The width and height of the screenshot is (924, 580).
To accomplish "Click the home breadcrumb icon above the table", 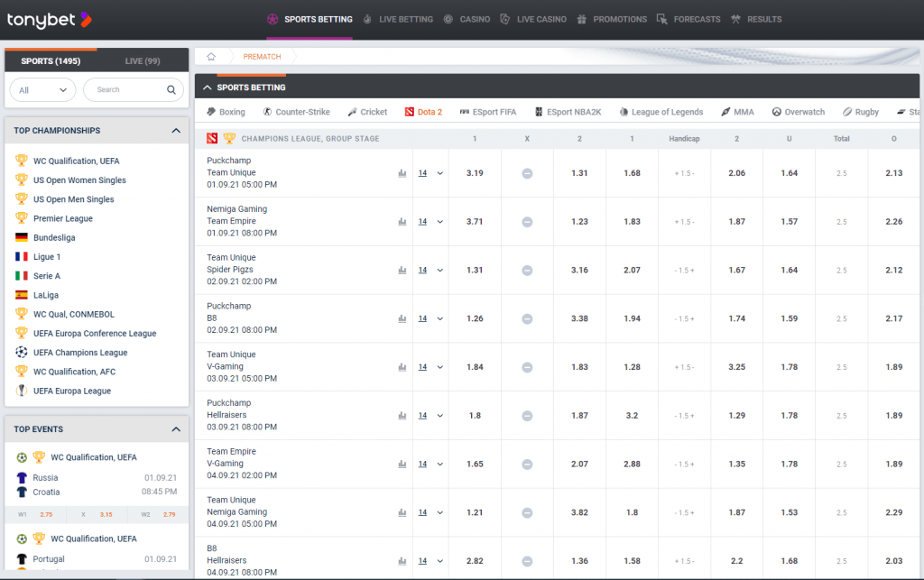I will tap(211, 55).
